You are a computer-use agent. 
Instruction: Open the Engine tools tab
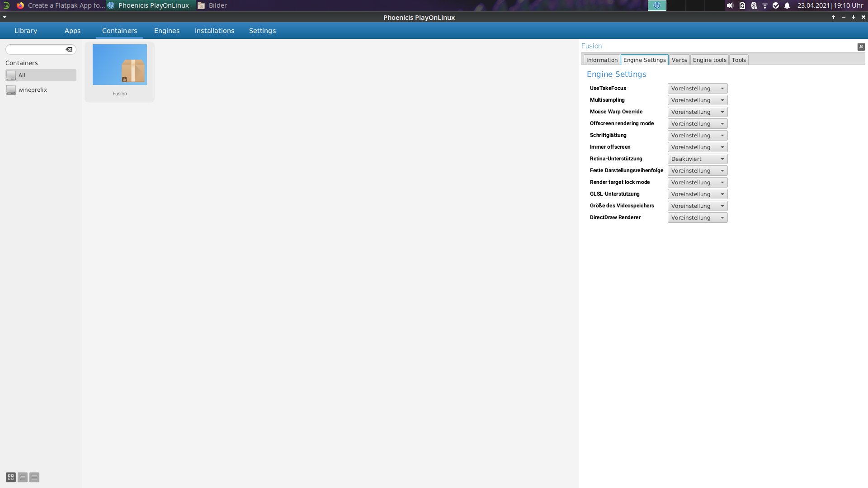(709, 60)
